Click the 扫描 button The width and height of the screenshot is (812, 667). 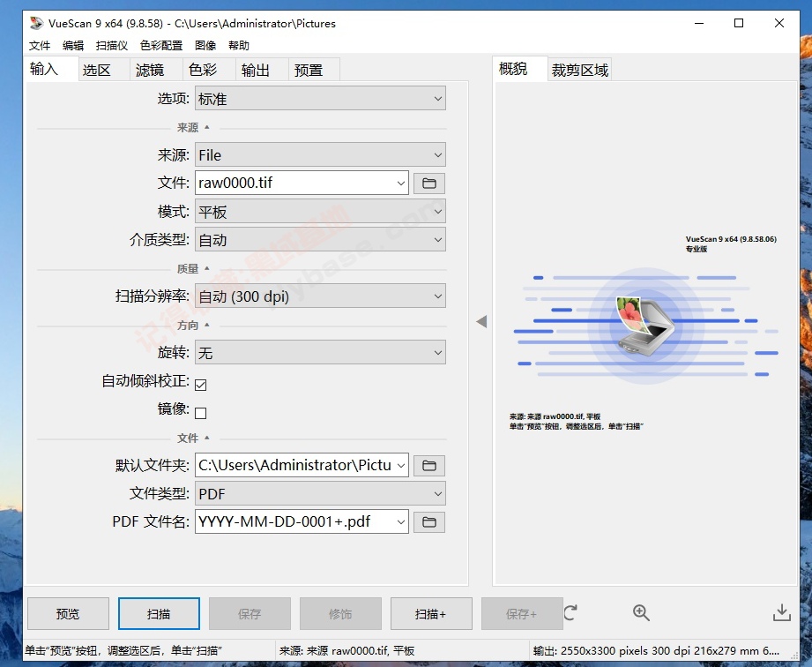(159, 613)
